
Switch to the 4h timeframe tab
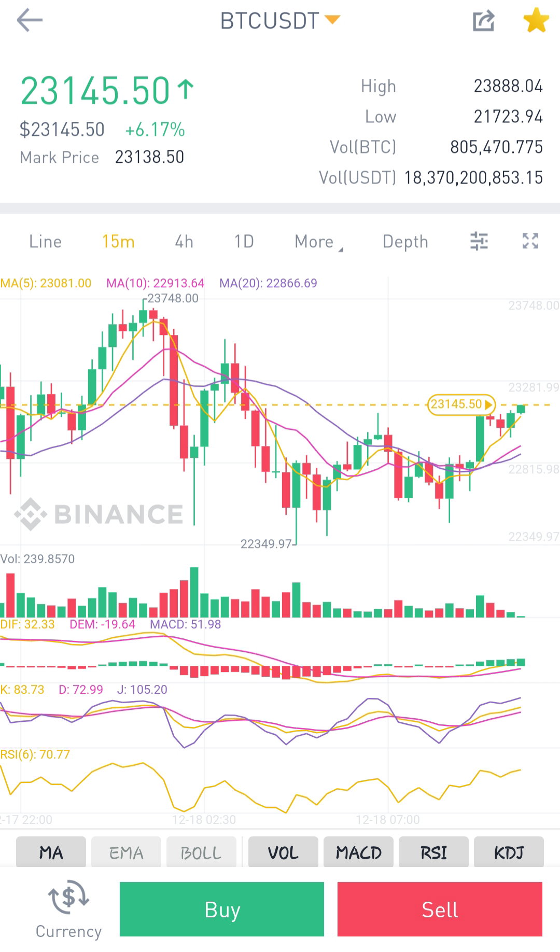point(184,242)
